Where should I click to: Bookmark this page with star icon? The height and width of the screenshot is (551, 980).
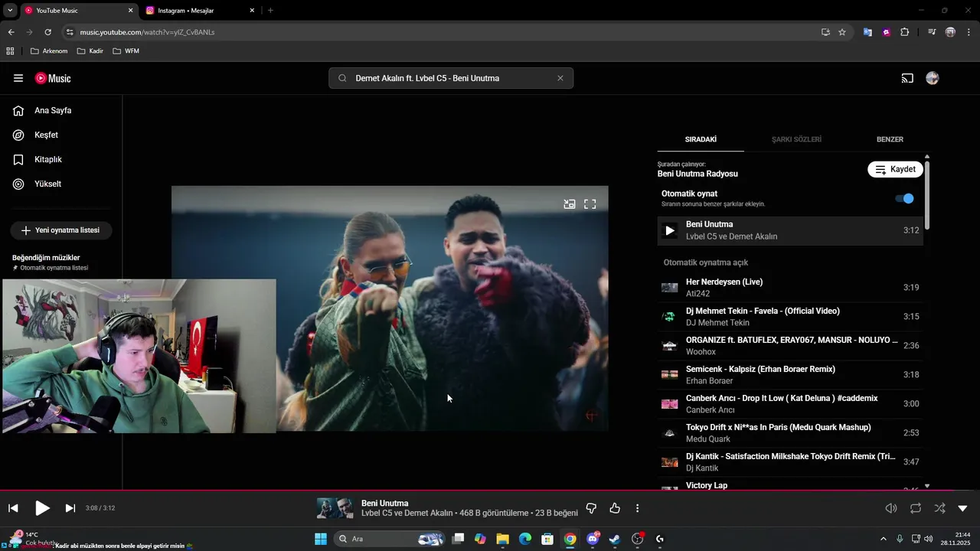click(x=842, y=32)
